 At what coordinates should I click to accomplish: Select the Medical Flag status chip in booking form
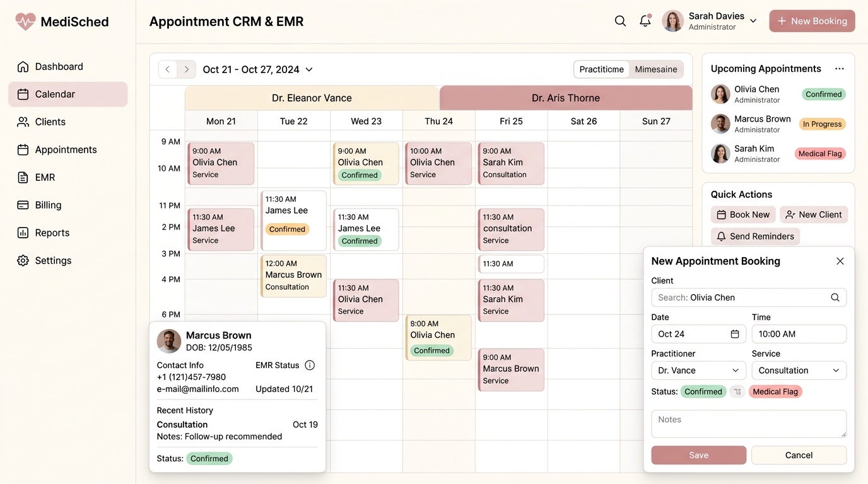point(775,392)
